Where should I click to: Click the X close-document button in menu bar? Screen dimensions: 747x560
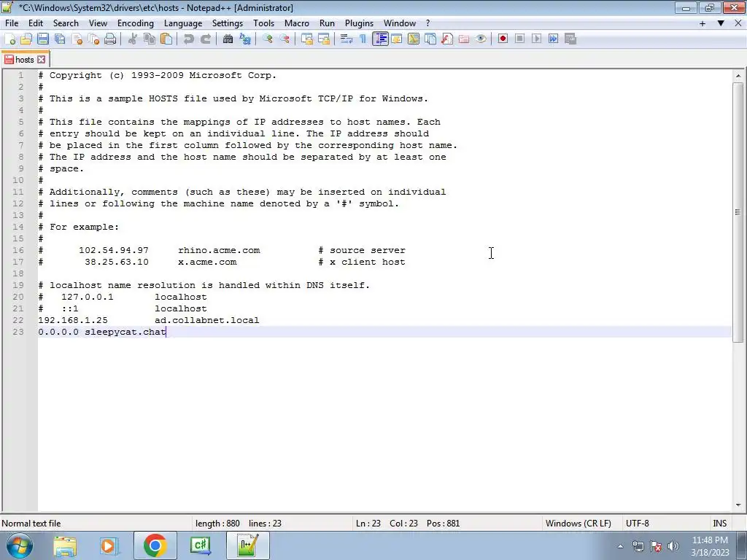click(x=738, y=23)
